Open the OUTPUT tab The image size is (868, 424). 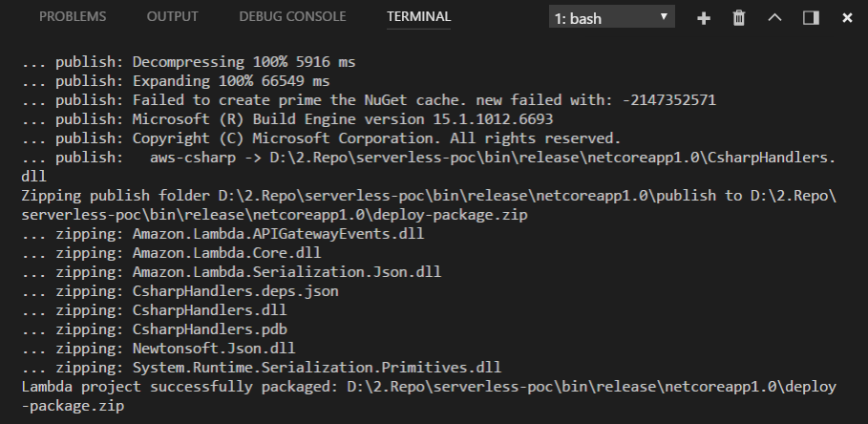(x=173, y=17)
